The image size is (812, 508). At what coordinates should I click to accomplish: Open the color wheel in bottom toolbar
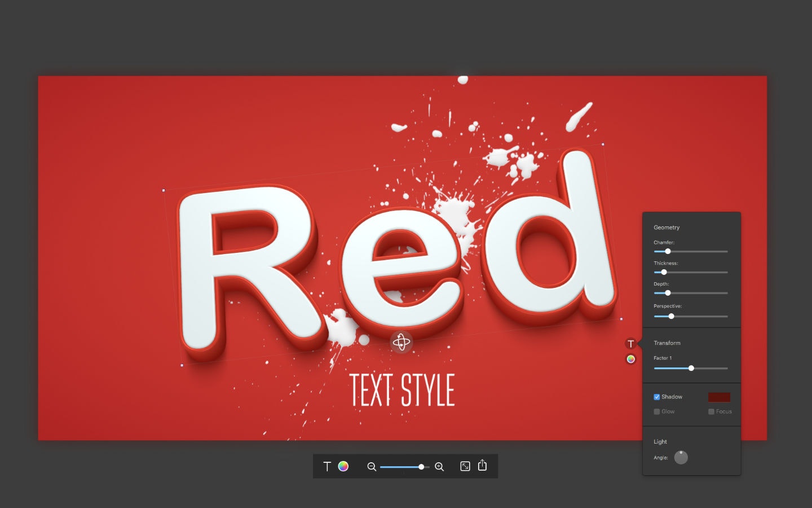(343, 466)
